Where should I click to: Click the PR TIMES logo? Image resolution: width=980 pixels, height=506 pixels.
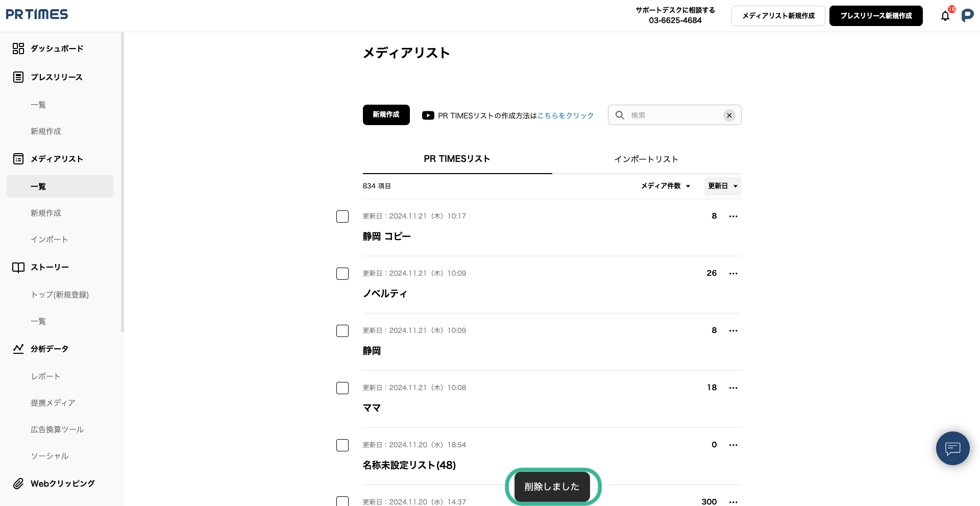coord(37,14)
